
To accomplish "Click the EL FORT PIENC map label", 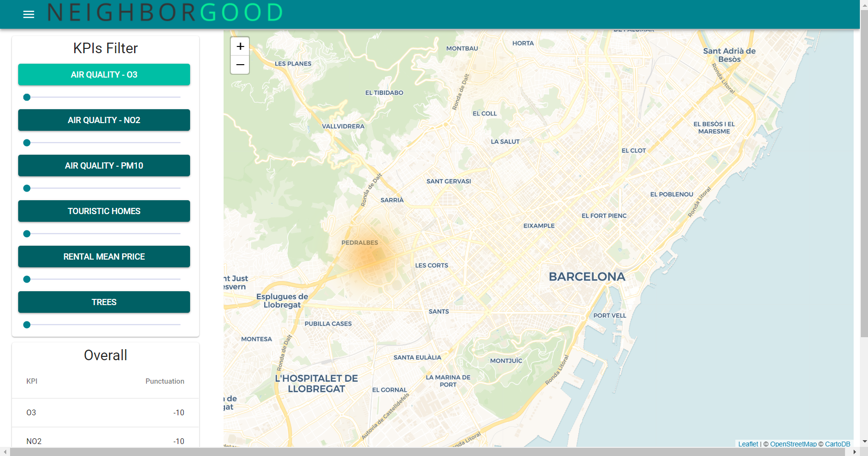I will pos(604,216).
